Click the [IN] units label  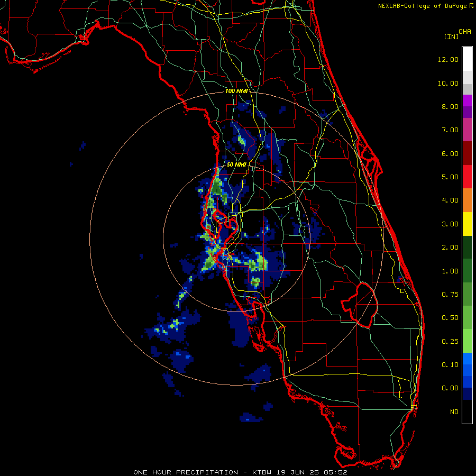[451, 36]
